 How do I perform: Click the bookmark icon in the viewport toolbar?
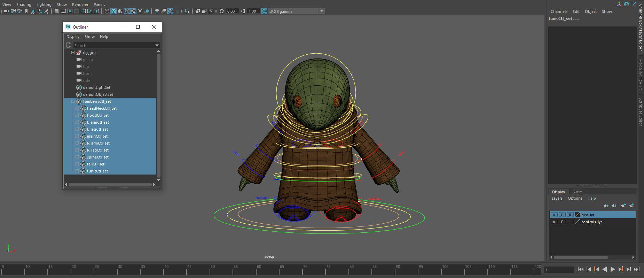coord(26,11)
